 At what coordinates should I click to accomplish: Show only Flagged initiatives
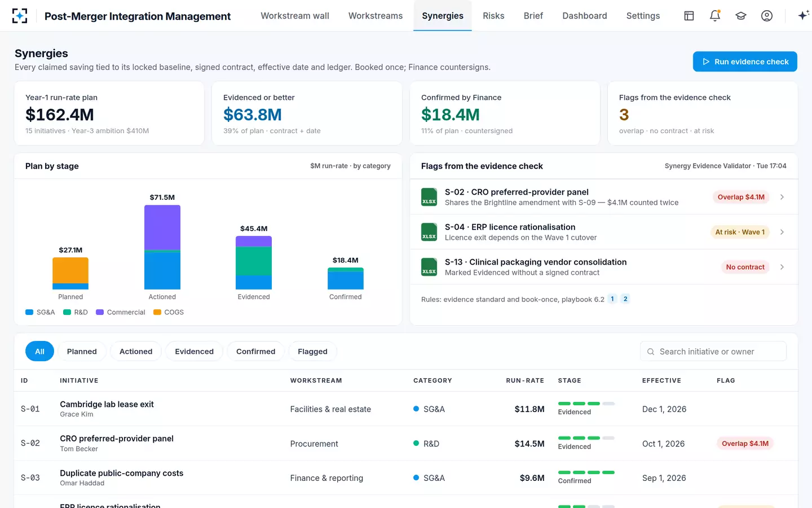[312, 351]
